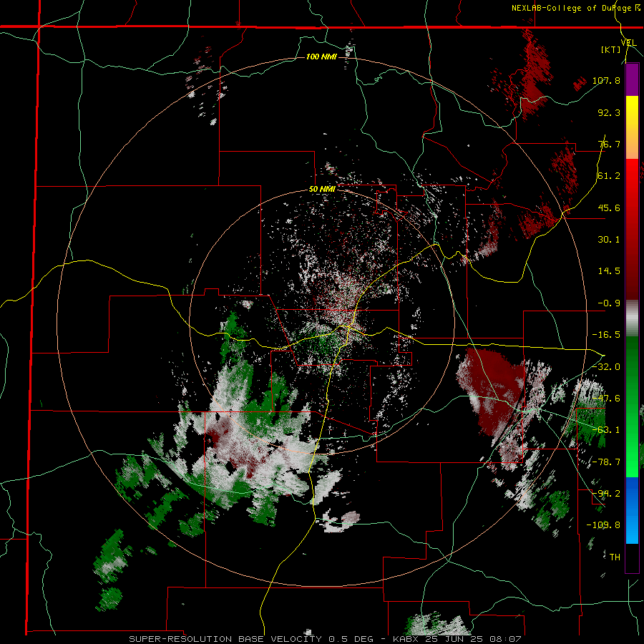
Task: Click the [KT] units label
Action: tap(611, 49)
